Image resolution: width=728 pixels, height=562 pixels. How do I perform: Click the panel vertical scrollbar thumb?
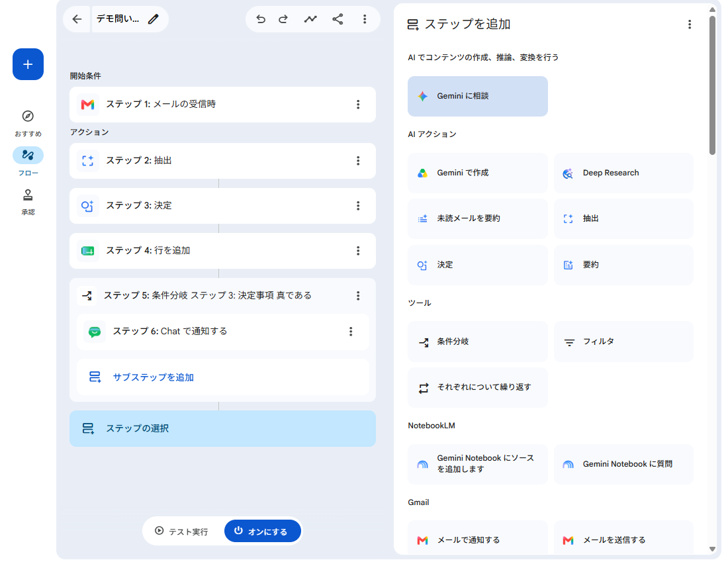pyautogui.click(x=712, y=85)
